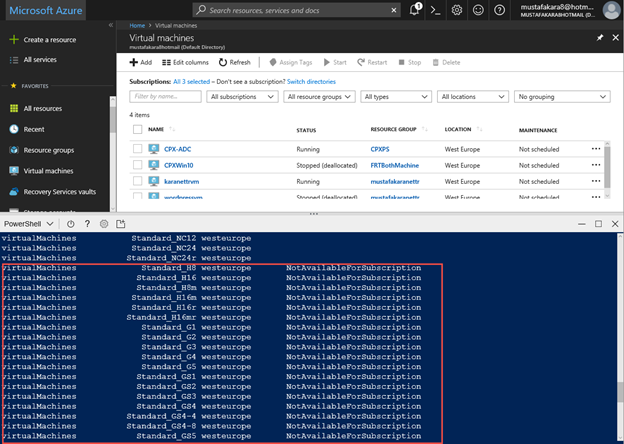Image resolution: width=624 pixels, height=444 pixels.
Task: Expand the All subscriptions dropdown
Action: tap(243, 97)
